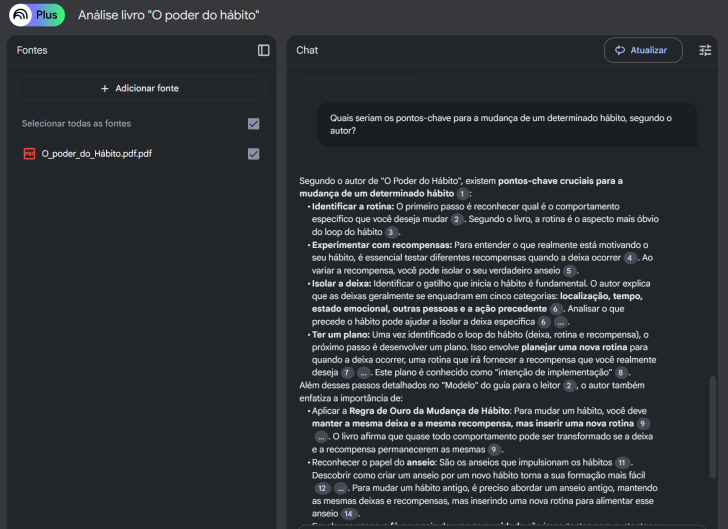Click the red PDF icon beside O_poder_do_Hábito

click(x=29, y=154)
